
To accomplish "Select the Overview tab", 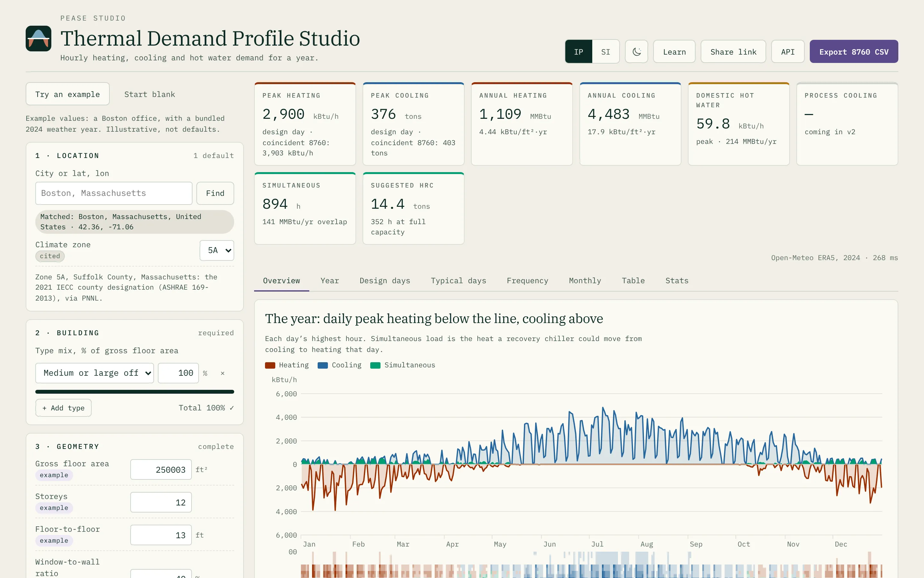I will click(x=281, y=281).
